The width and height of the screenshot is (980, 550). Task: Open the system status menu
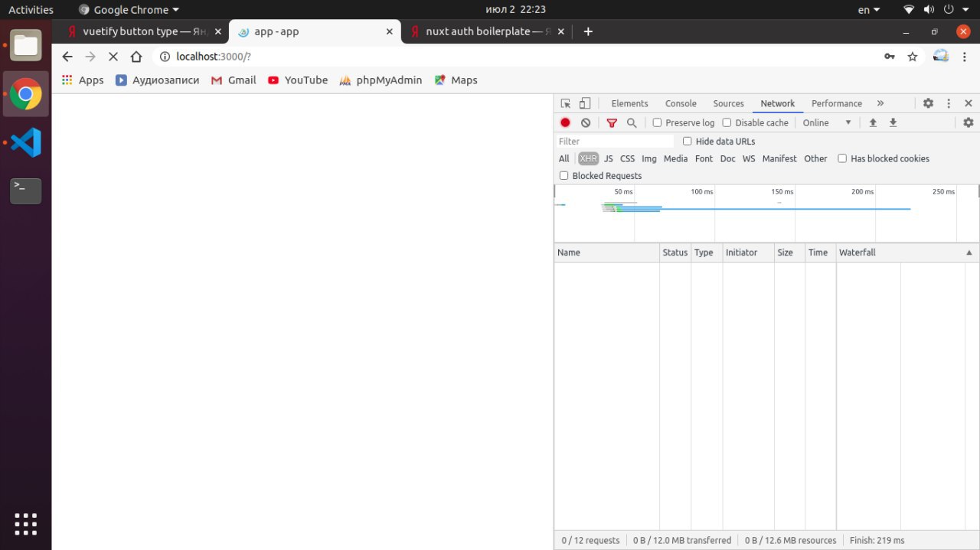937,10
